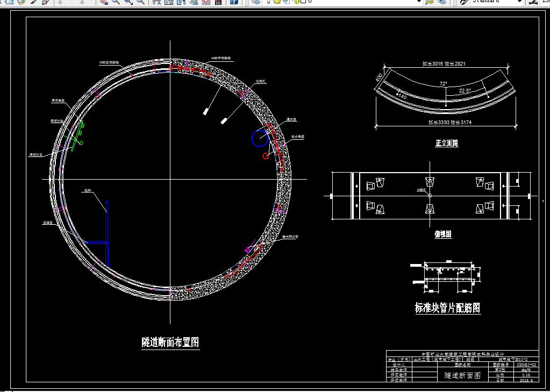550x392 pixels.
Task: Click the dimension 弧长3016 弦长2821
Action: [x=444, y=64]
